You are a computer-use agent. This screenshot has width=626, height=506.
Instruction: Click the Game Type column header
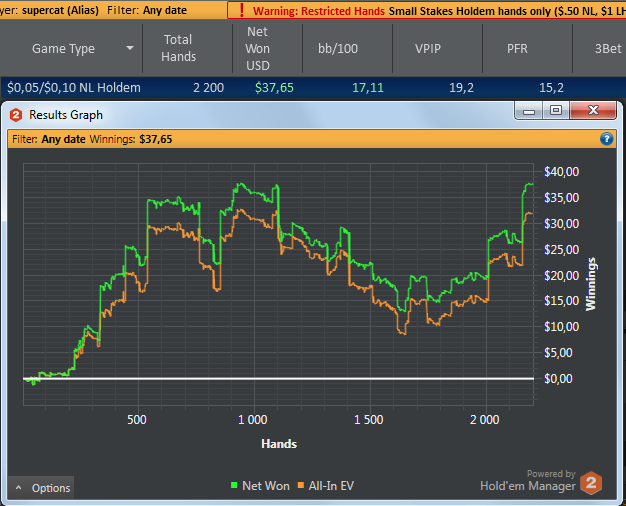click(63, 49)
